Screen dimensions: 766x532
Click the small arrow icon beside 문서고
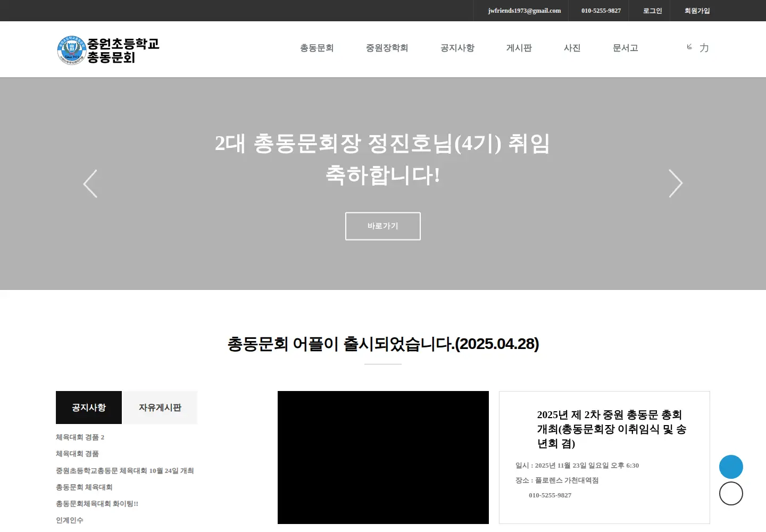(689, 47)
